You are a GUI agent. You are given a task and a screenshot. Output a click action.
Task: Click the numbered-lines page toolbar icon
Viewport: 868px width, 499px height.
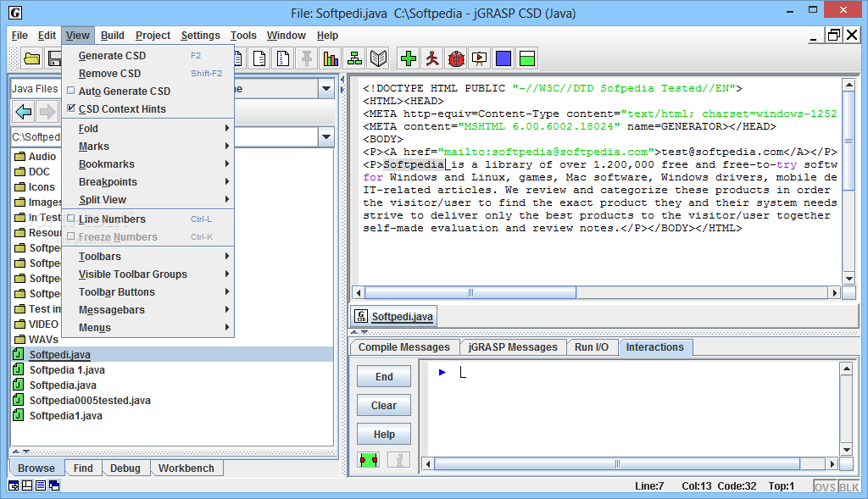click(283, 58)
